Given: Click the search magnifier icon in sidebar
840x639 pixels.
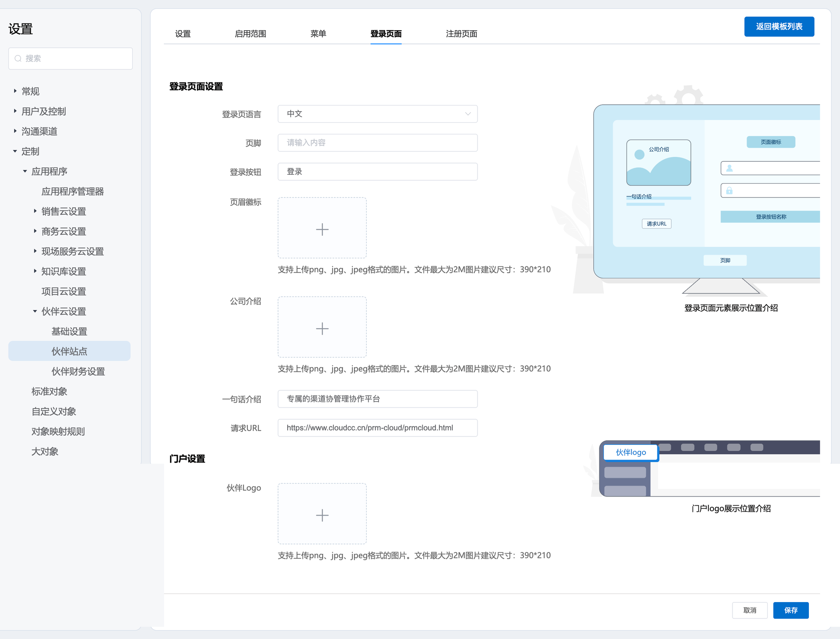Looking at the screenshot, I should pos(18,58).
